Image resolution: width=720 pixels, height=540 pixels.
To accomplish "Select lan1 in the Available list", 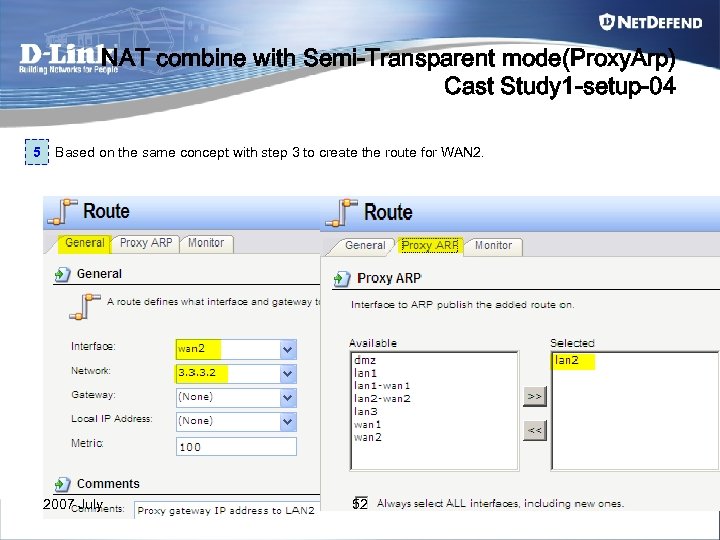I will [365, 373].
